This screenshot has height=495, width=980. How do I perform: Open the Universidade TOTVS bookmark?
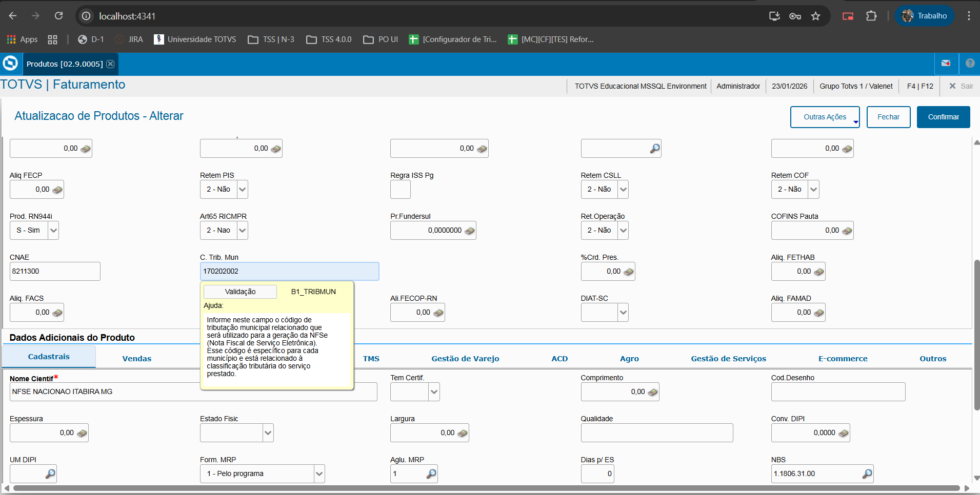pyautogui.click(x=195, y=39)
